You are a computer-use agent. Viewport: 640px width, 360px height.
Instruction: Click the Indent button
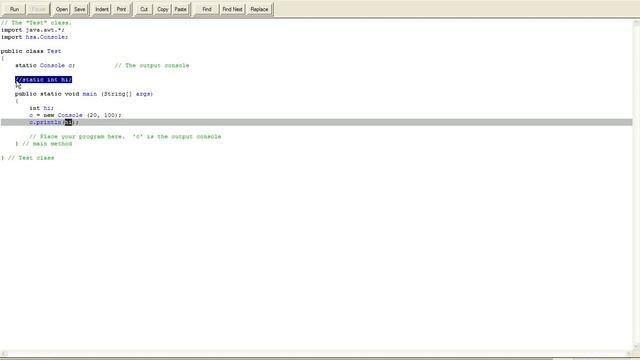(102, 9)
